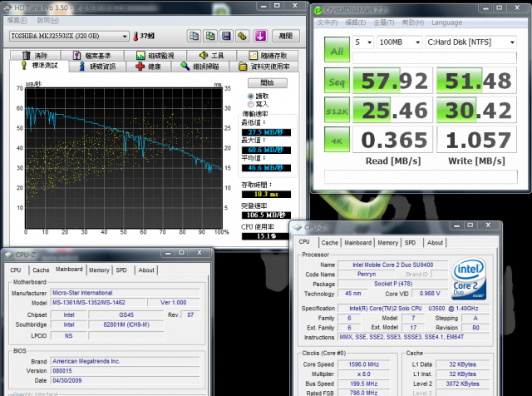Click the Seq read result 57.92

393,81
